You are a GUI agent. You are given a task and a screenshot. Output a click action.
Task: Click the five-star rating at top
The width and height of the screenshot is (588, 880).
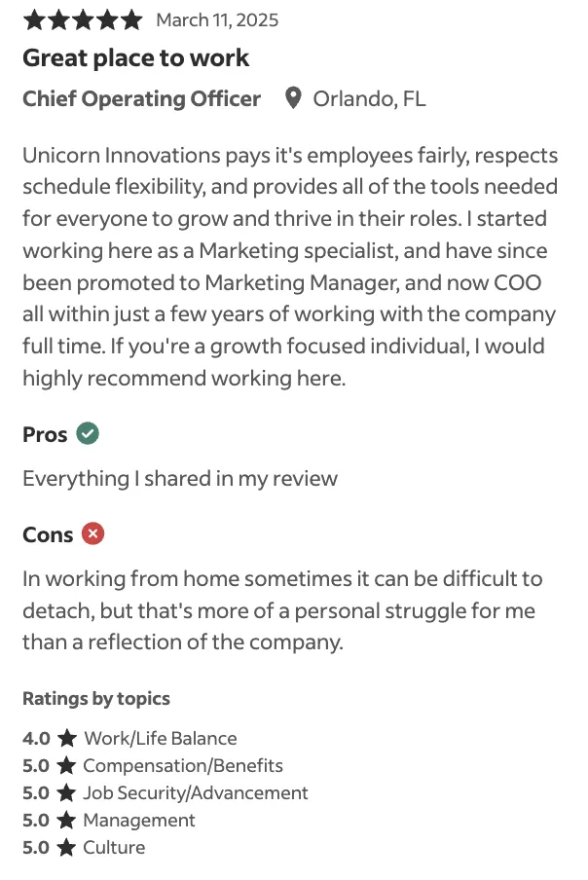[83, 20]
